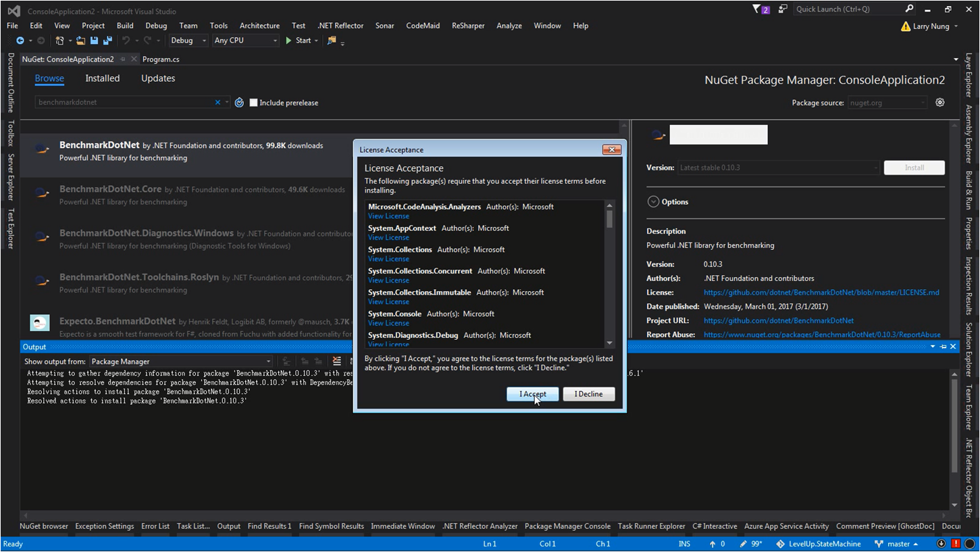This screenshot has width=980, height=552.
Task: Click the green Start debugging arrow
Action: click(x=288, y=41)
